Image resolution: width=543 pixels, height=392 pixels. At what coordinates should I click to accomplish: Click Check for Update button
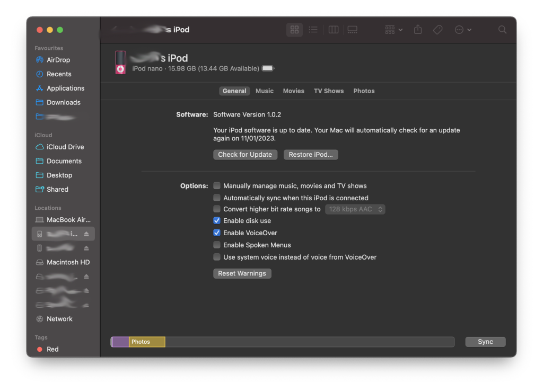point(245,155)
